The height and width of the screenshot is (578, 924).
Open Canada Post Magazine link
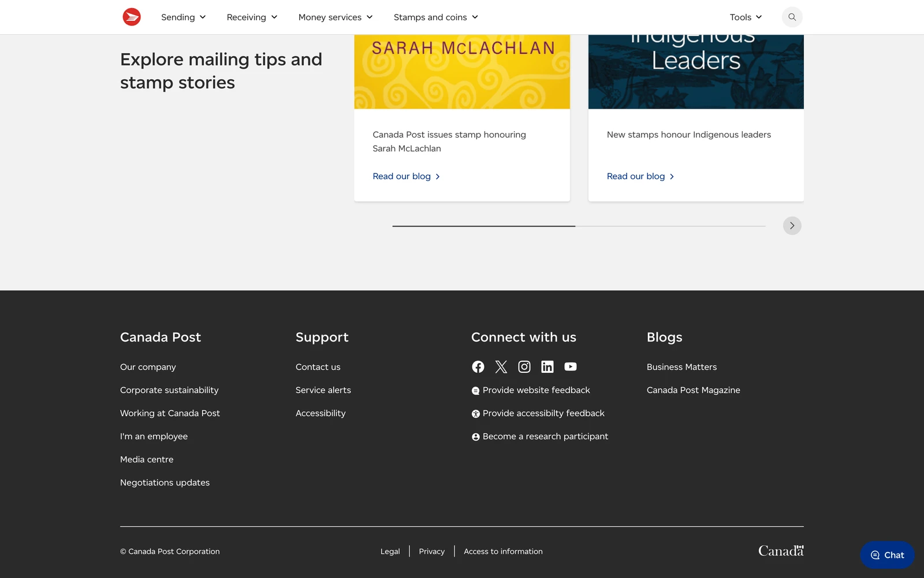693,390
